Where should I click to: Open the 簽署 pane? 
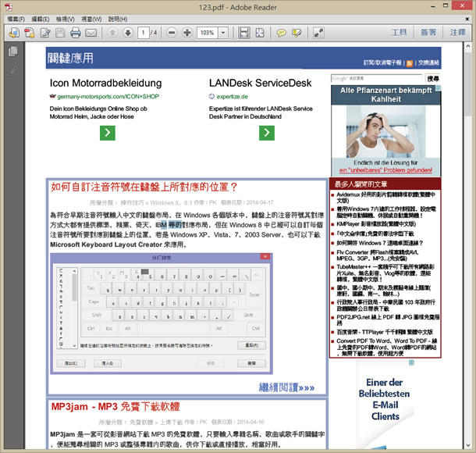click(428, 32)
